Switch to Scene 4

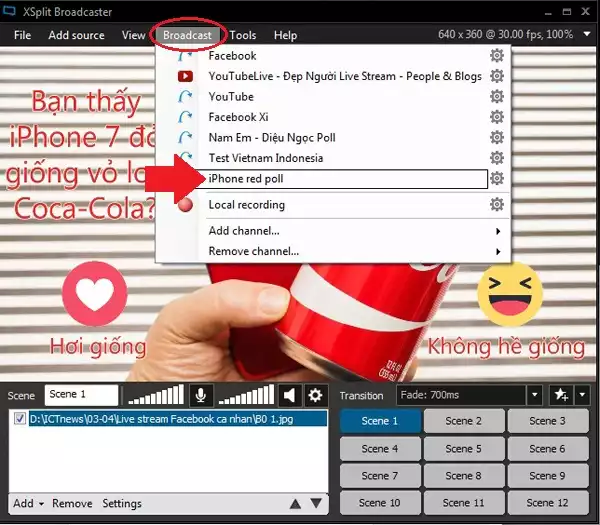(380, 448)
